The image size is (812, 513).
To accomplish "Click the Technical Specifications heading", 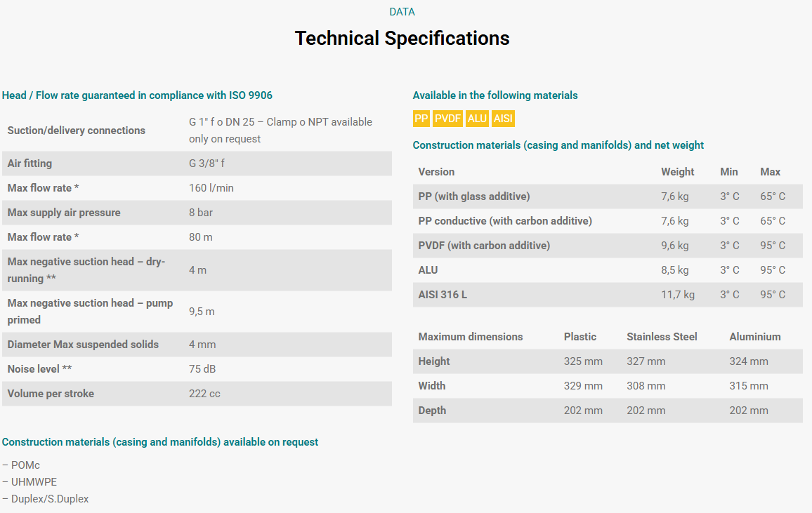I will coord(402,39).
